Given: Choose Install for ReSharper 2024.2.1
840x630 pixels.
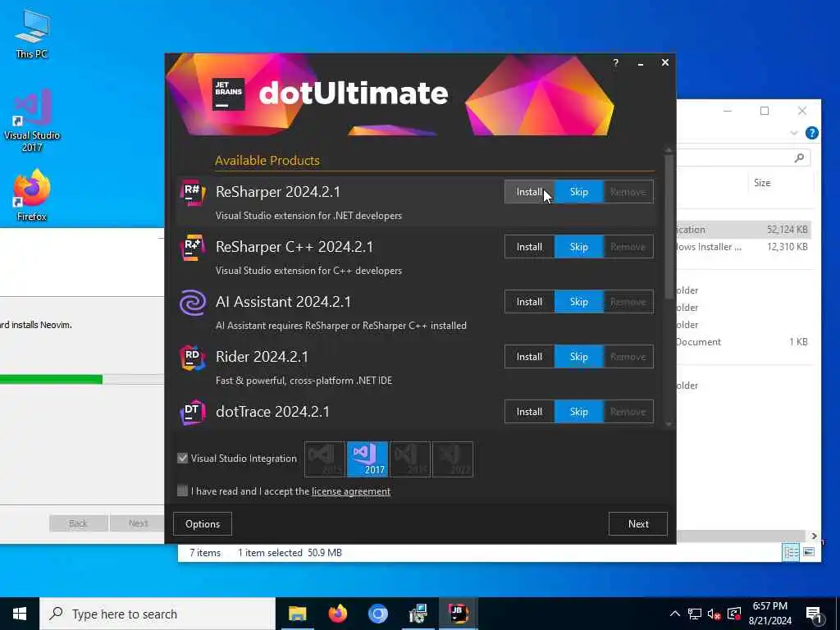Looking at the screenshot, I should [x=529, y=192].
